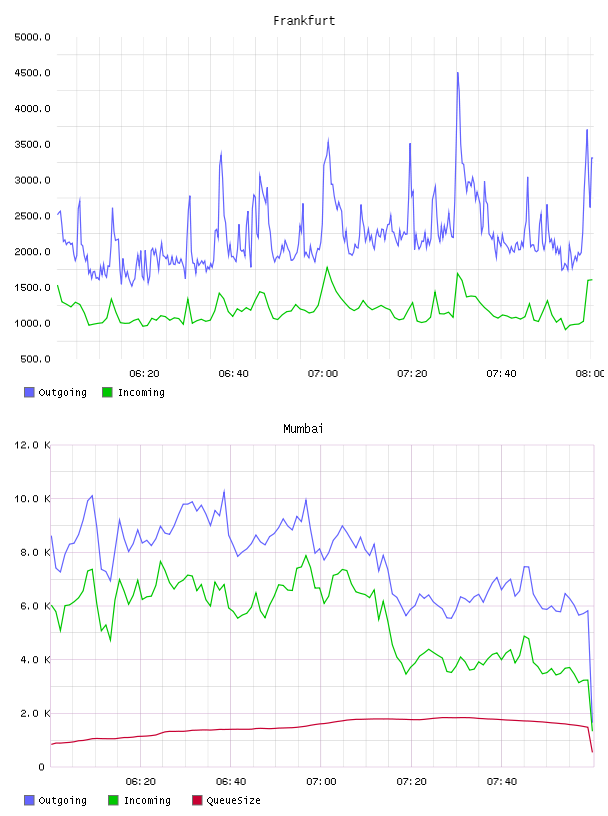Click the blue Outgoing swatch in Mumbai legend

pyautogui.click(x=29, y=800)
